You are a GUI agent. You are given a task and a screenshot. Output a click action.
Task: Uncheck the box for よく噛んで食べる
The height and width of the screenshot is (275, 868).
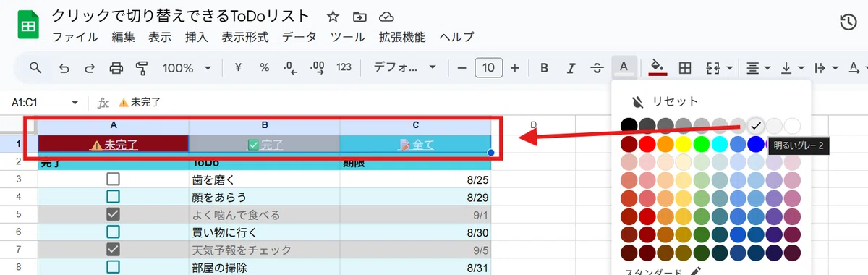coord(113,214)
